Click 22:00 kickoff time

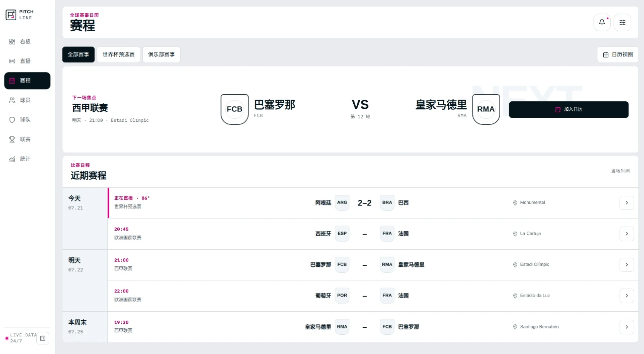tap(121, 291)
